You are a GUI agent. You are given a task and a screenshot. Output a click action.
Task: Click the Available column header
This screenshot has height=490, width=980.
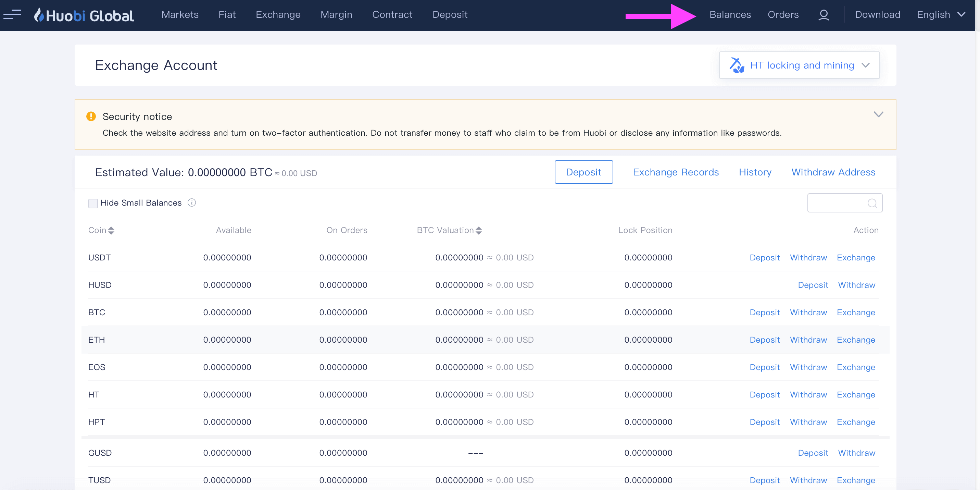234,230
